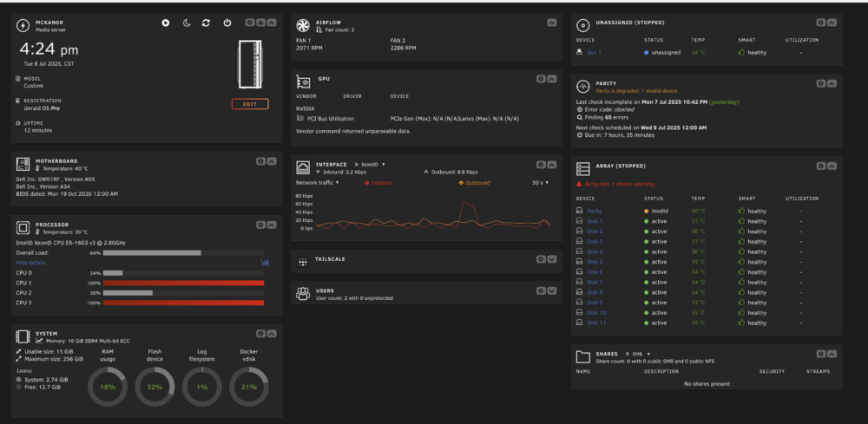Expand the Tailscale tile
This screenshot has width=868, height=424.
tap(552, 258)
